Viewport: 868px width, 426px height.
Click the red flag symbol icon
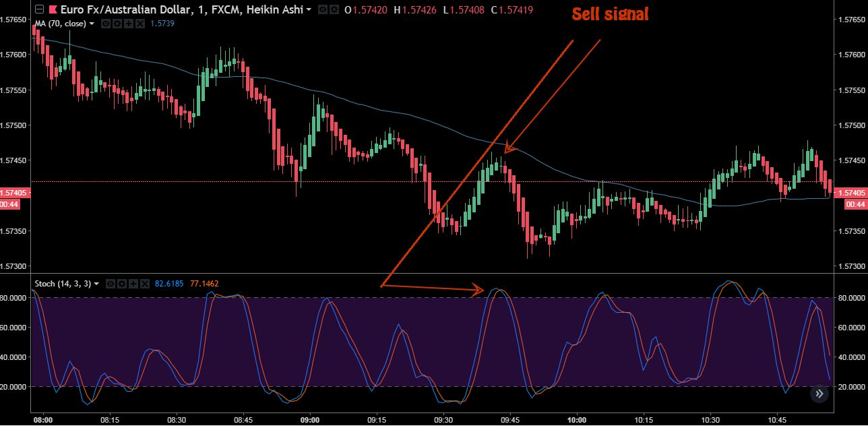[53, 9]
